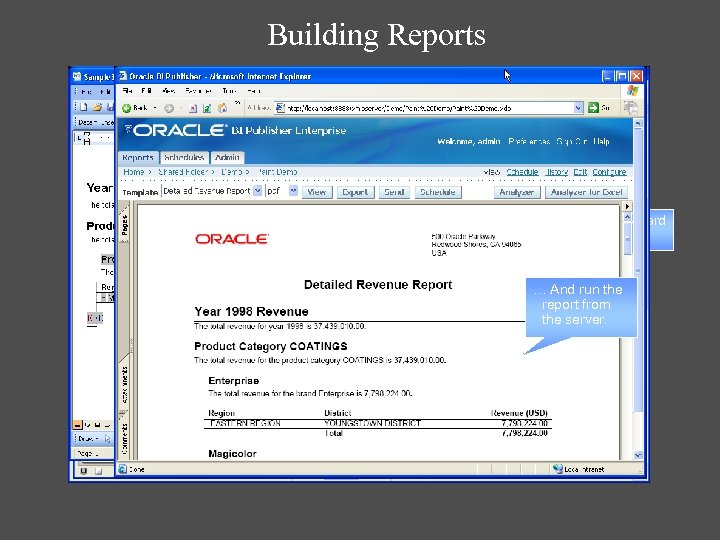Click the Links icon right of Go button
This screenshot has width=720, height=540.
pyautogui.click(x=631, y=108)
